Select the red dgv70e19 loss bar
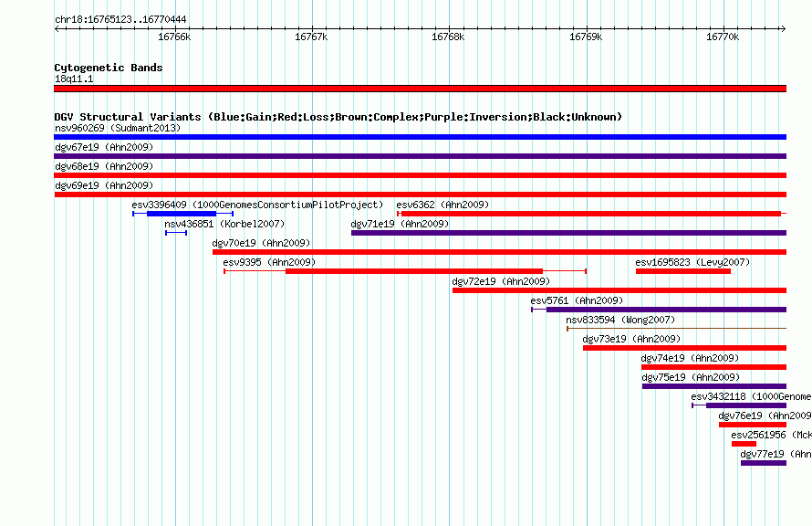812x526 pixels. 499,252
